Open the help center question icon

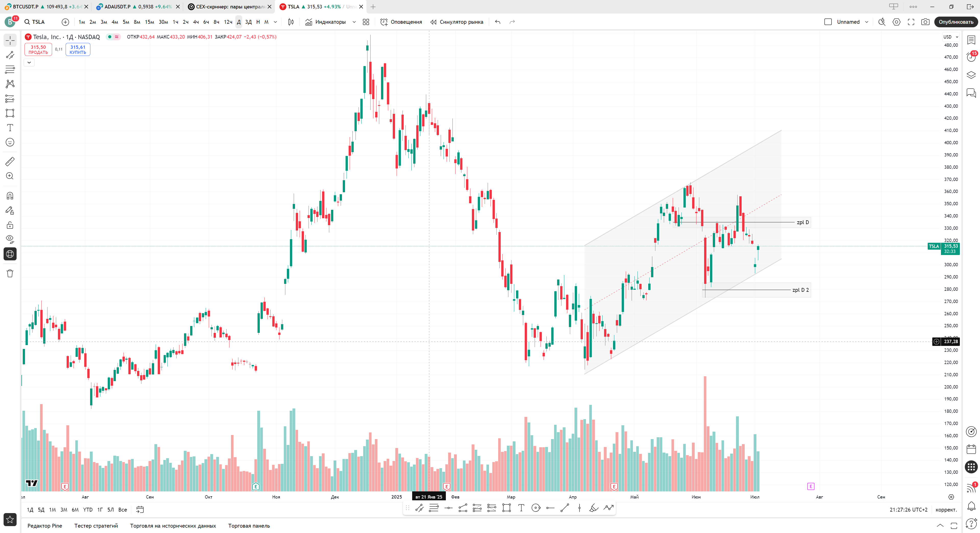pos(971,524)
